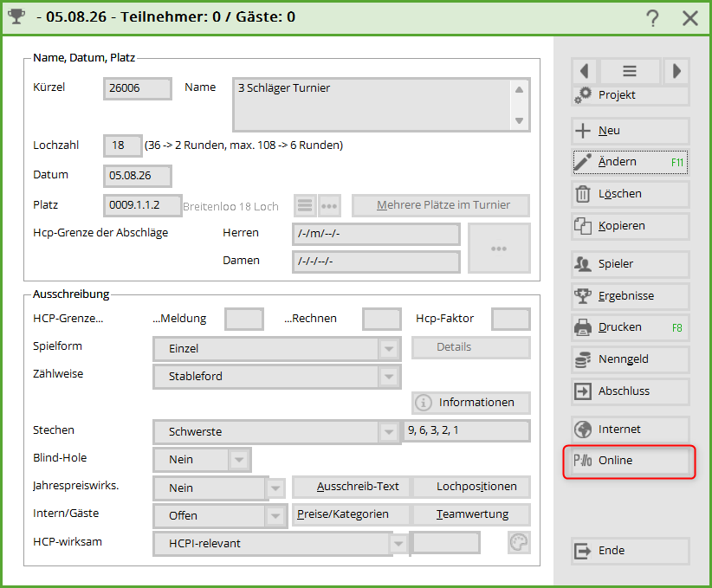The image size is (712, 588).
Task: Click Ändern F11 button
Action: [x=631, y=162]
